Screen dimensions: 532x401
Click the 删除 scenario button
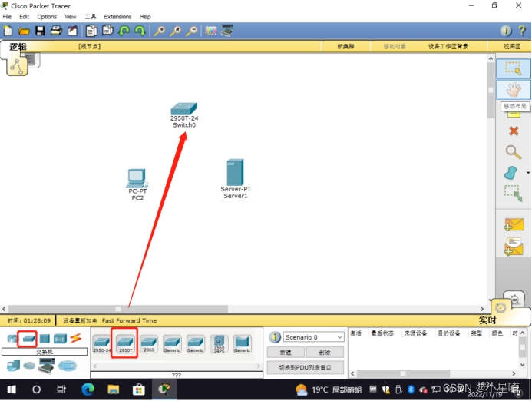tap(325, 353)
